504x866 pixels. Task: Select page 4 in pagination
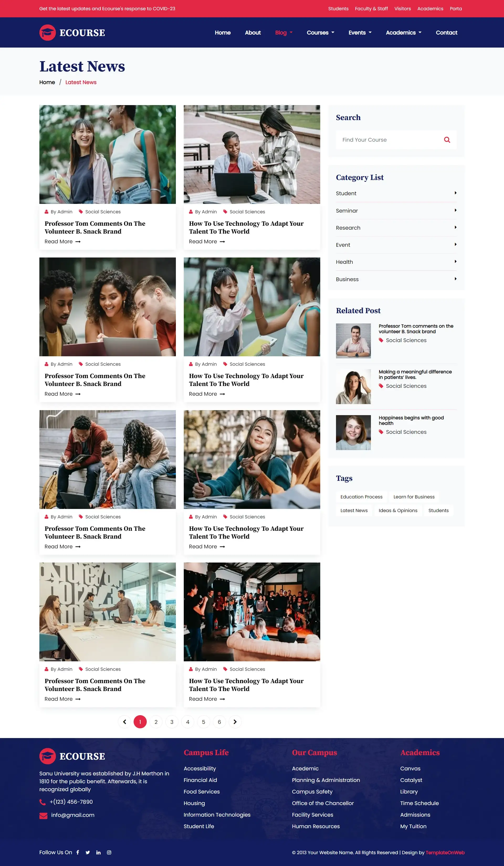coord(187,722)
